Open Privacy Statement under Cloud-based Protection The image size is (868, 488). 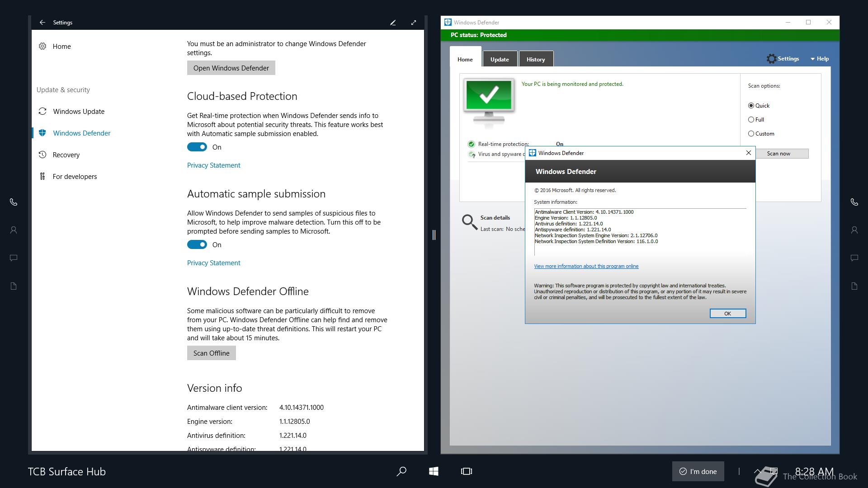pos(214,165)
